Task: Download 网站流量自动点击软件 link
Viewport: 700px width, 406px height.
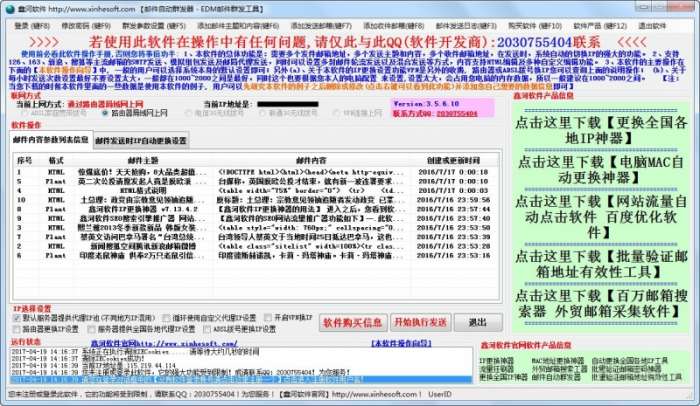Action: point(601,217)
